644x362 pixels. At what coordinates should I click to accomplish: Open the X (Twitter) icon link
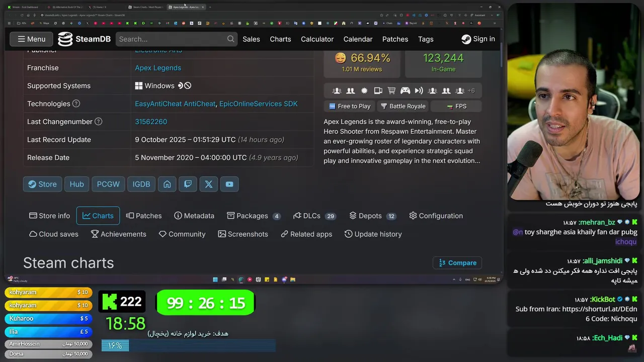pyautogui.click(x=209, y=184)
